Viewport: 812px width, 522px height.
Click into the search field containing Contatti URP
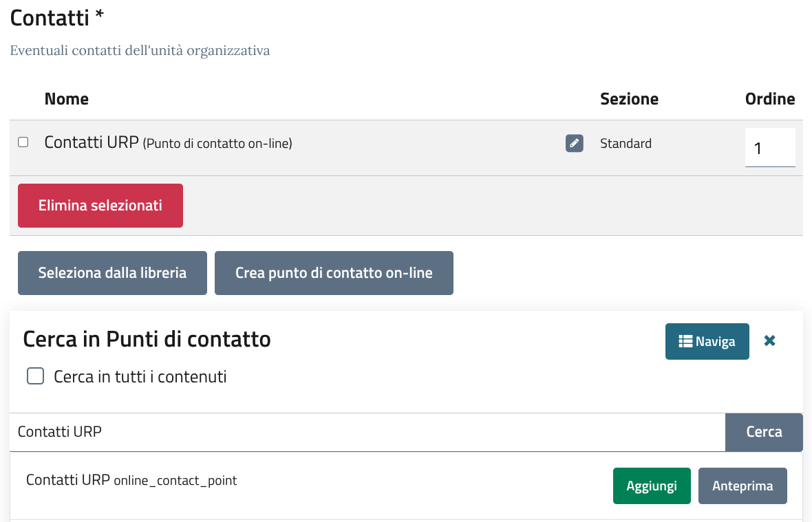point(367,432)
